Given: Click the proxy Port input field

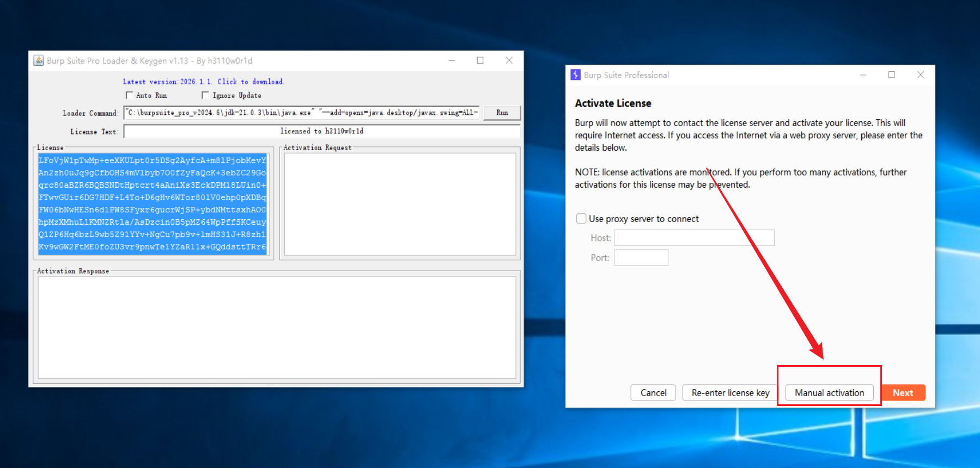Looking at the screenshot, I should coord(641,257).
